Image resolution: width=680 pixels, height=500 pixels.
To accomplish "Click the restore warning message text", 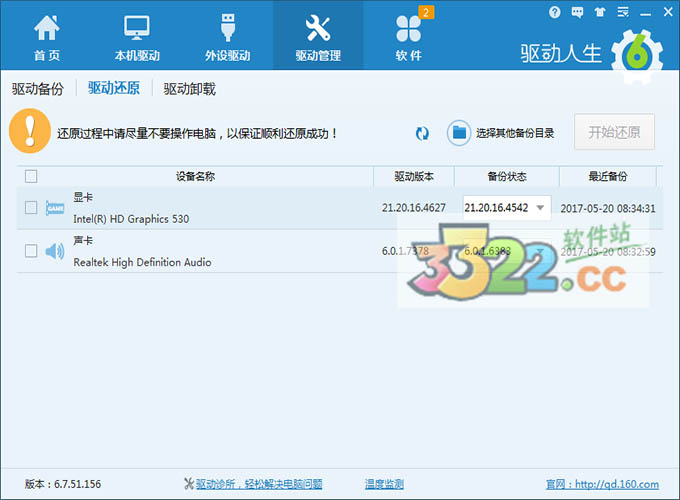I will [197, 134].
